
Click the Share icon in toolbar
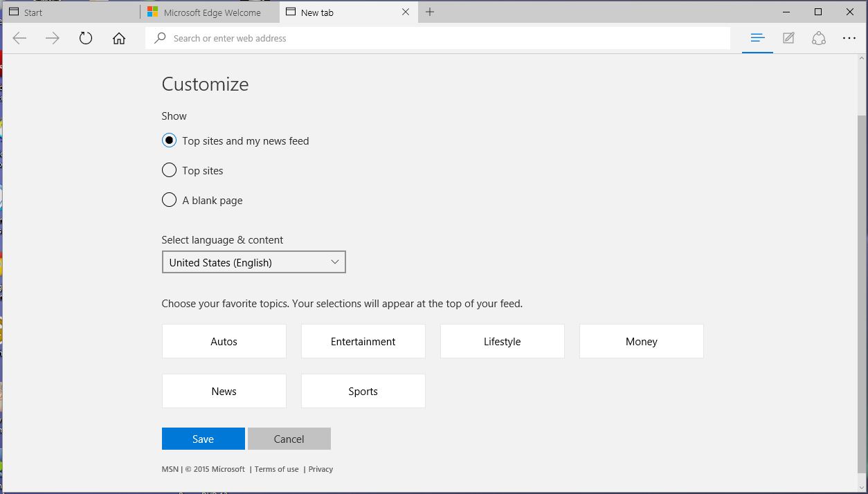(x=819, y=39)
